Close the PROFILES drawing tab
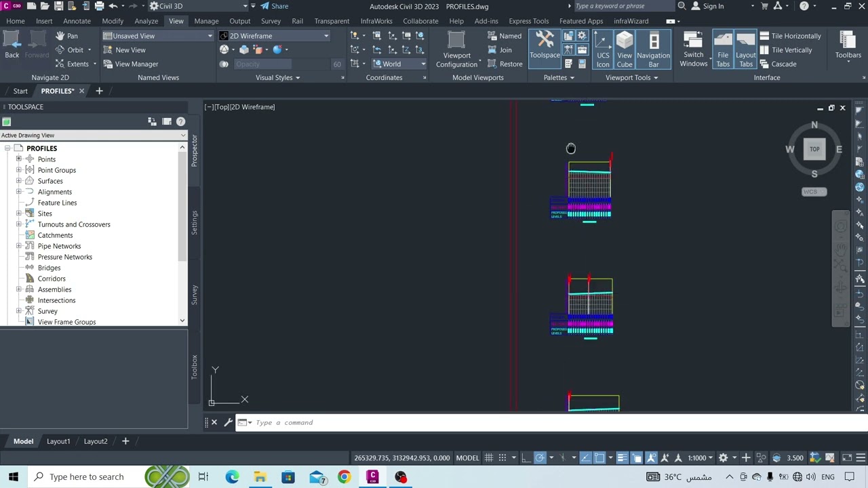Viewport: 868px width, 488px height. pyautogui.click(x=81, y=91)
